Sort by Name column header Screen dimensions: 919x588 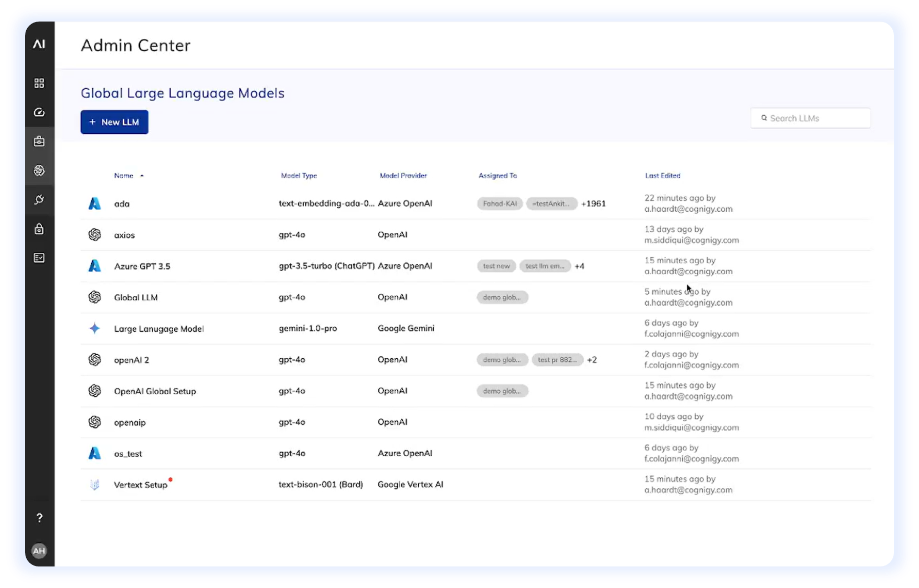pos(124,175)
